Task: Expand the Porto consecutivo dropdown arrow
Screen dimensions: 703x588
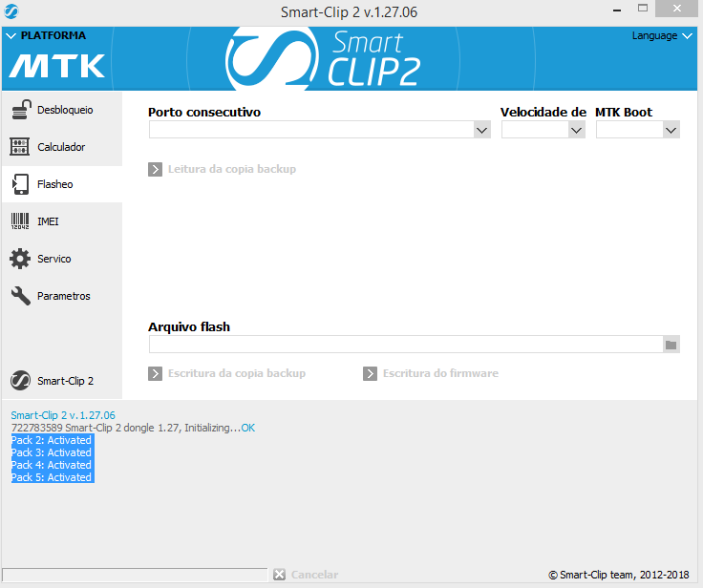Action: (482, 131)
